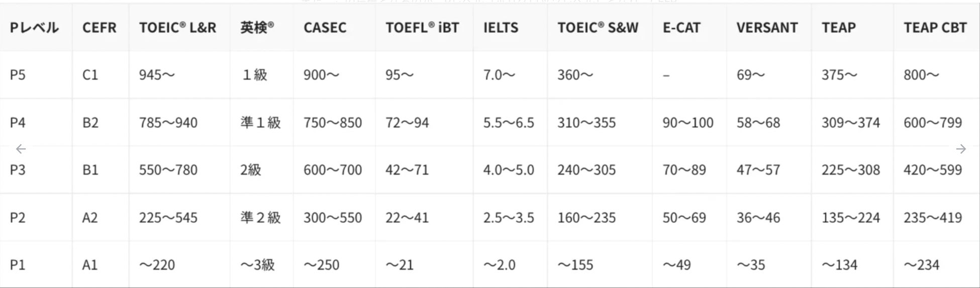Select the E-CAT column header
Screen dimensions: 980x288
point(681,28)
